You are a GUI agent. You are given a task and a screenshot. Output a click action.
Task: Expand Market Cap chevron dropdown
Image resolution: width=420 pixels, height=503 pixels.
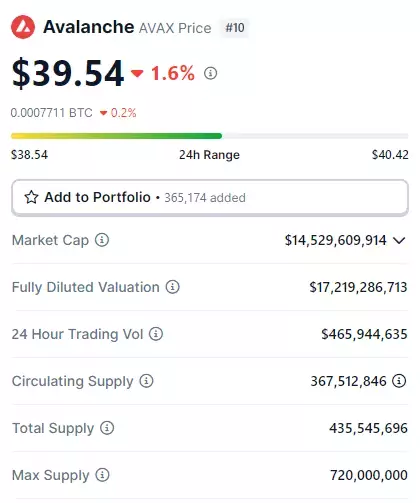[x=399, y=240]
